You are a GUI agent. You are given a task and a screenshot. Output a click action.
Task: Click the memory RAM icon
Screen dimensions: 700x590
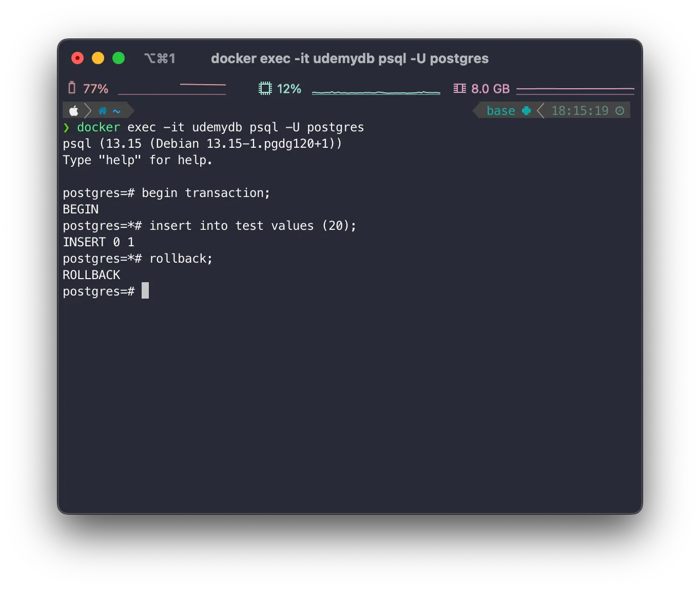coord(459,89)
